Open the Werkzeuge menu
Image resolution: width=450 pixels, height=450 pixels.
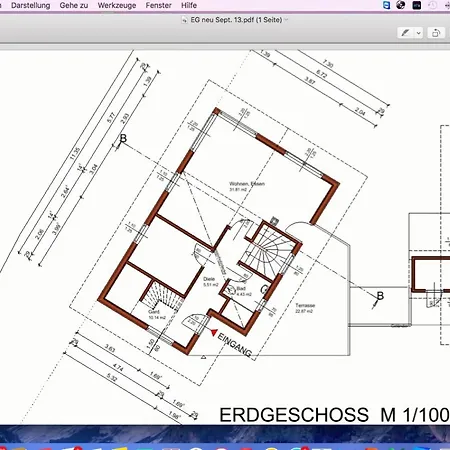pos(117,5)
